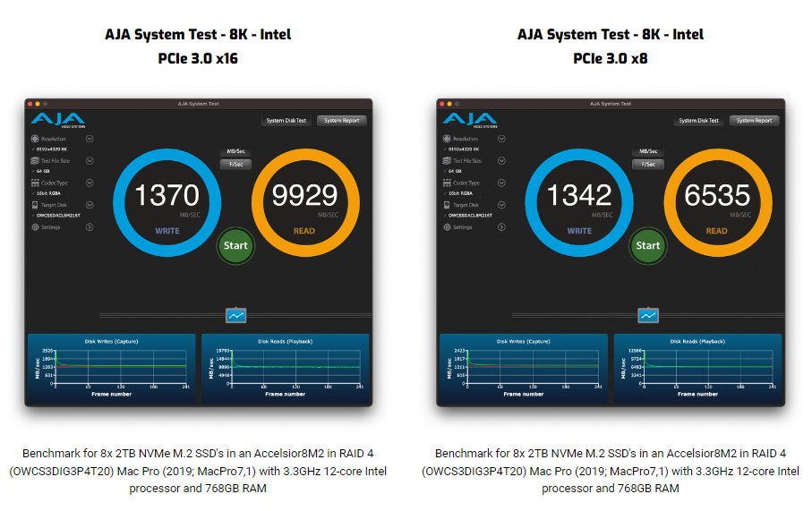Screen dimensions: 812x511
Task: Select System Disk Test in the right window
Action: coord(698,121)
